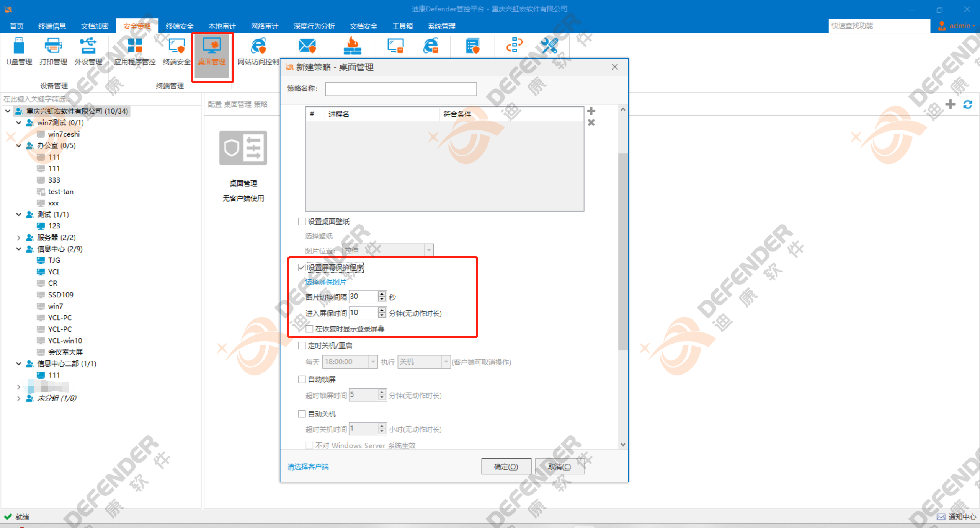Switch to 终端信息 tab
Screen dimensions: 980x528
(x=52, y=26)
